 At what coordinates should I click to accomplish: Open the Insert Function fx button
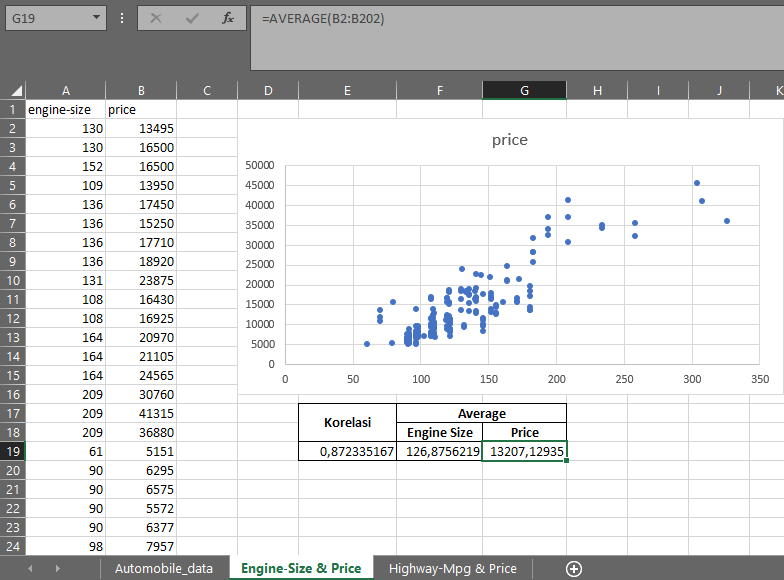[228, 18]
